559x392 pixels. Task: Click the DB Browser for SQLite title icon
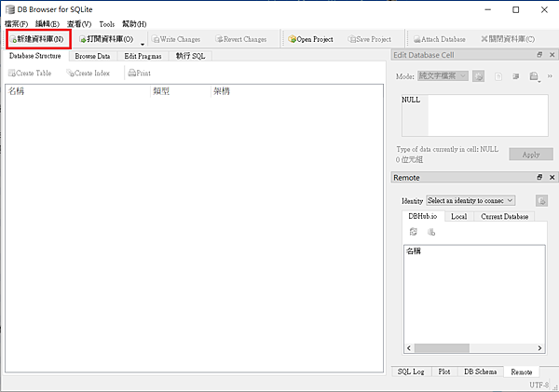point(10,9)
